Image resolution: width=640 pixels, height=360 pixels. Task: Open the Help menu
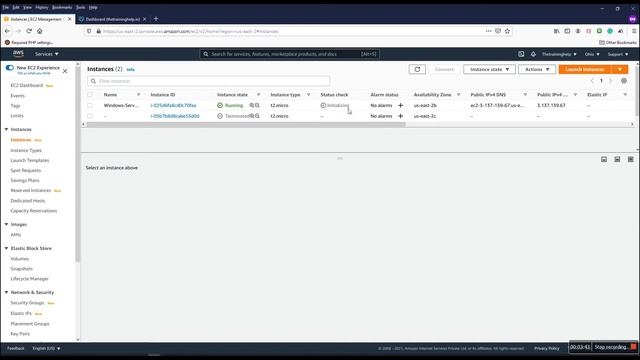(x=93, y=7)
